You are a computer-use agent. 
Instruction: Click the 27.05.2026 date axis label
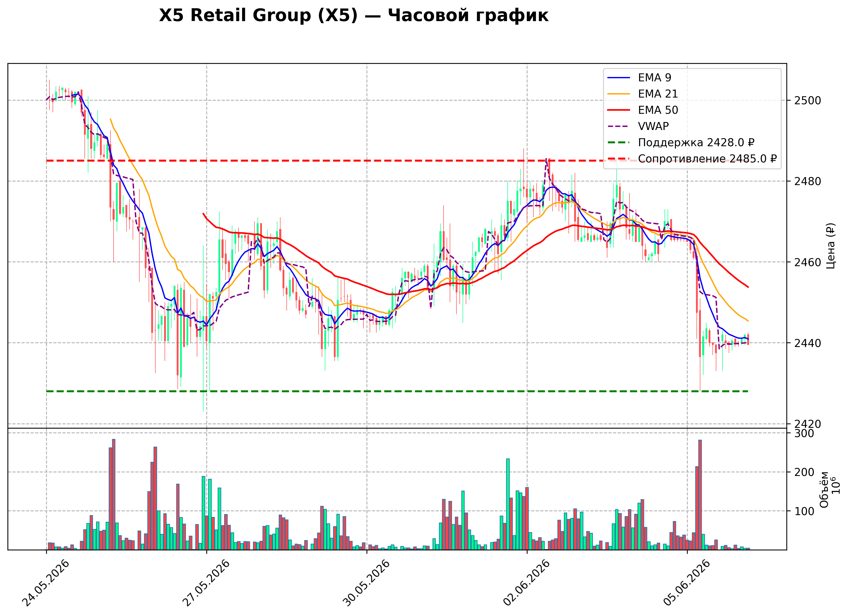click(x=206, y=583)
